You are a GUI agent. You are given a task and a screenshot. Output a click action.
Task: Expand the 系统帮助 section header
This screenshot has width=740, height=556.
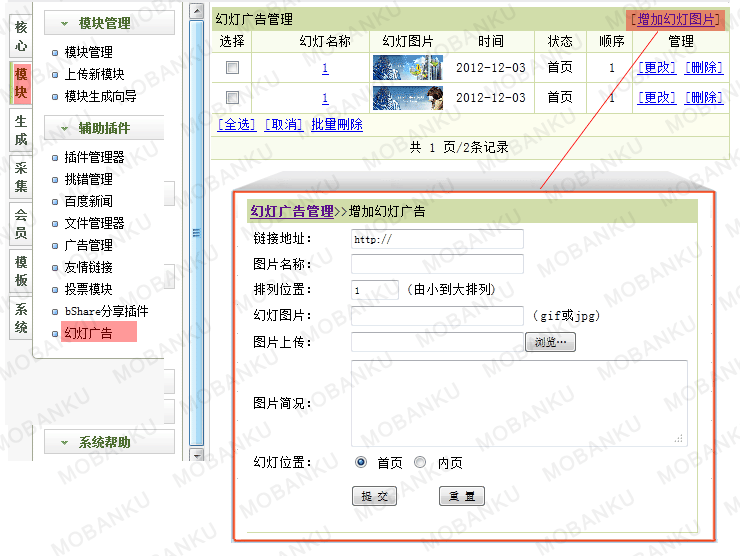coord(109,442)
